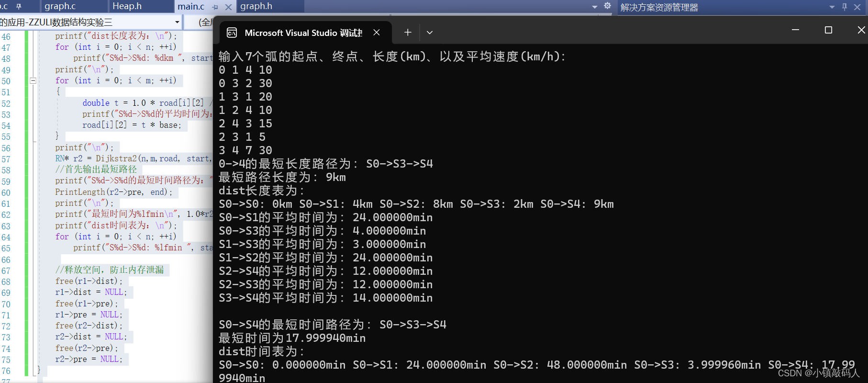Screen dimensions: 868x383
Task: Click console input prompt line 输入7个弧的起点
Action: [392, 56]
